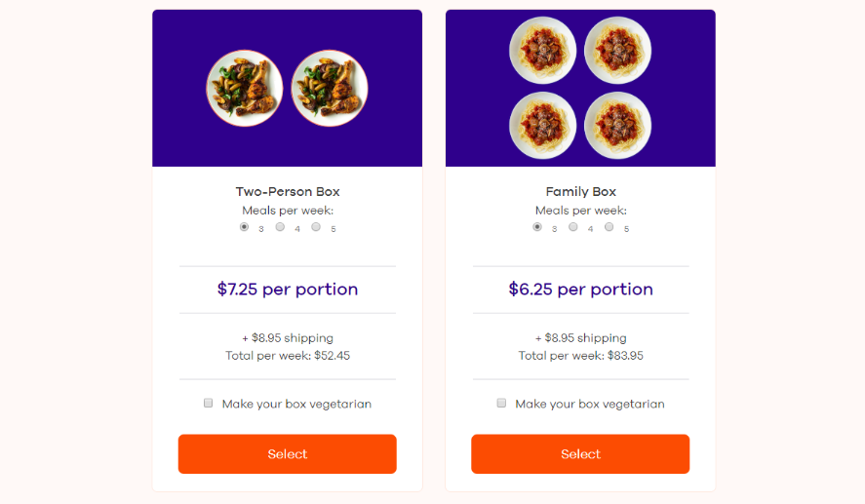This screenshot has width=865, height=504.
Task: Click the left chicken plate image
Action: click(245, 88)
